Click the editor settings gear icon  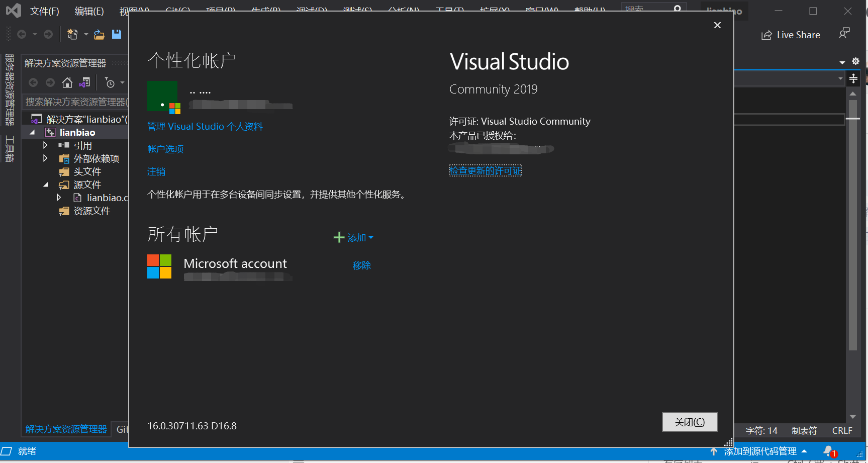click(x=855, y=61)
